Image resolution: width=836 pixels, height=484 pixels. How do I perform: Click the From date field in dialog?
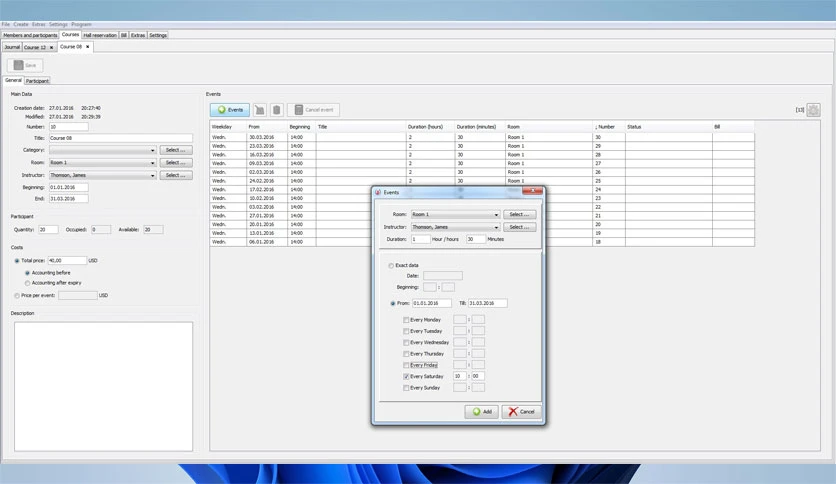(432, 303)
